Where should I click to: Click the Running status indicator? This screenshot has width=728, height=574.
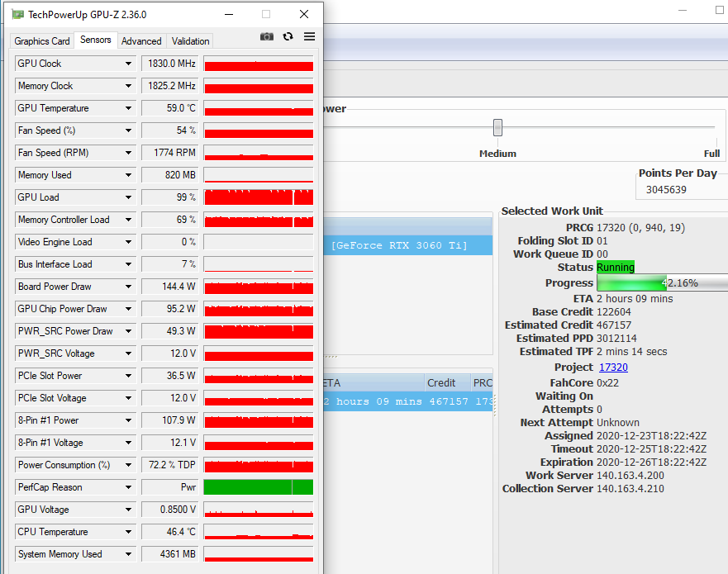point(615,268)
